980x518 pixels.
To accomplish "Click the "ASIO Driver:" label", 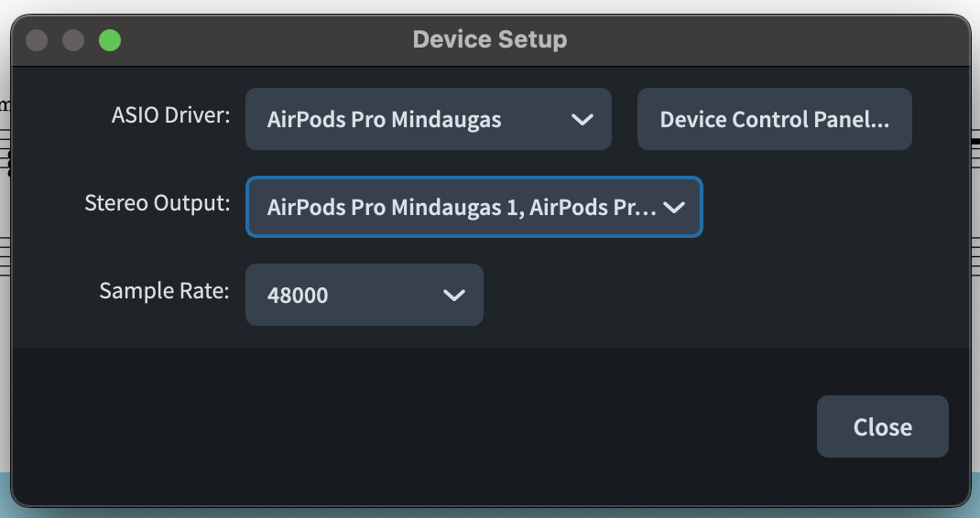I will coord(171,116).
